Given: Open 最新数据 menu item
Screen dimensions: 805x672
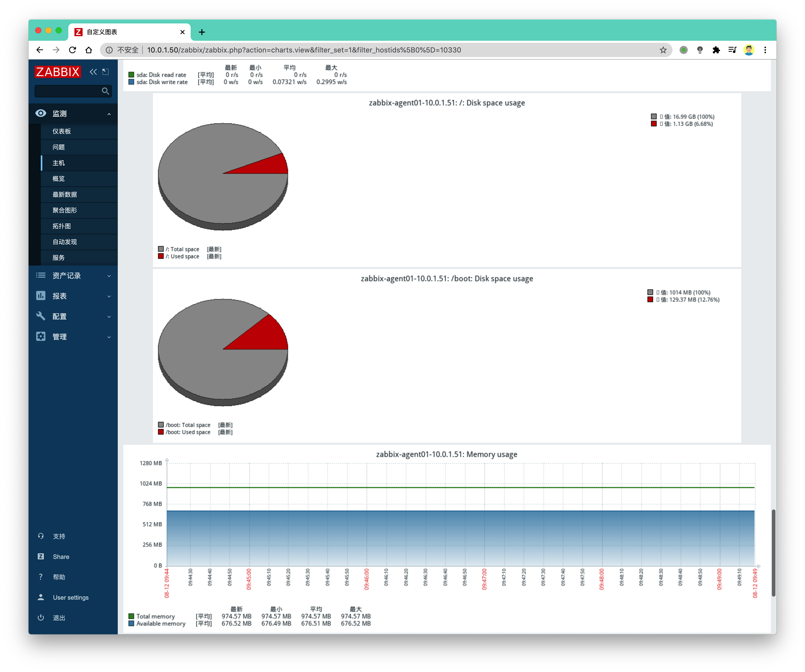Looking at the screenshot, I should 79,195.
